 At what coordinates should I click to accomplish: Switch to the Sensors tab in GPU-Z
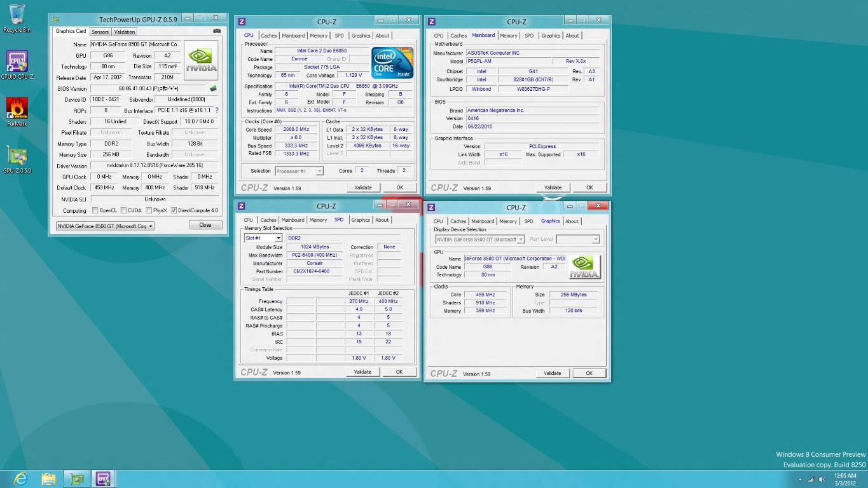100,32
